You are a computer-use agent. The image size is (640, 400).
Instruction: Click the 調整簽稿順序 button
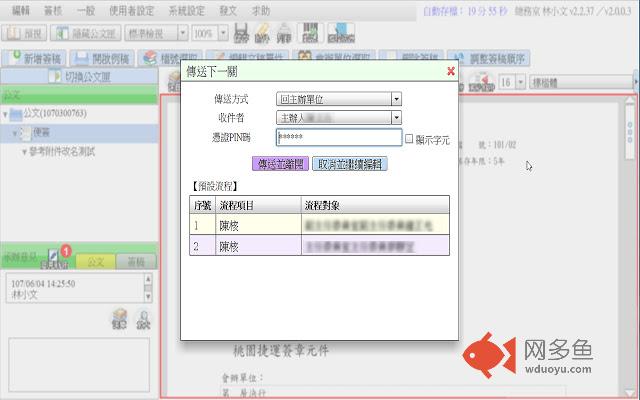click(x=489, y=58)
